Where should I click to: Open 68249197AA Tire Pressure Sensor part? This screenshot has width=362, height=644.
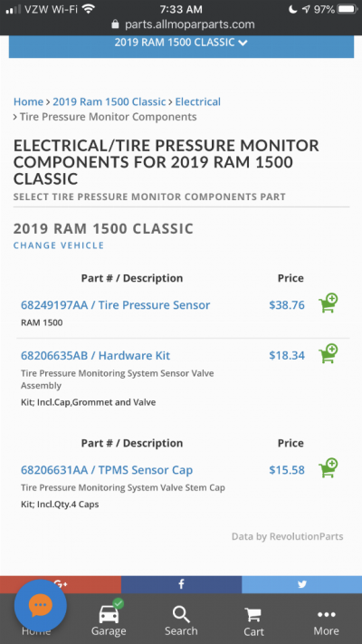click(x=115, y=304)
